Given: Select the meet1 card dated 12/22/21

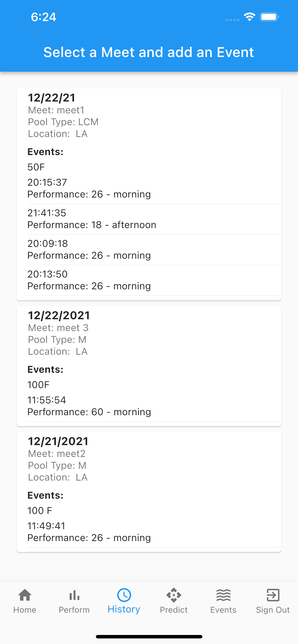Looking at the screenshot, I should pos(149,194).
